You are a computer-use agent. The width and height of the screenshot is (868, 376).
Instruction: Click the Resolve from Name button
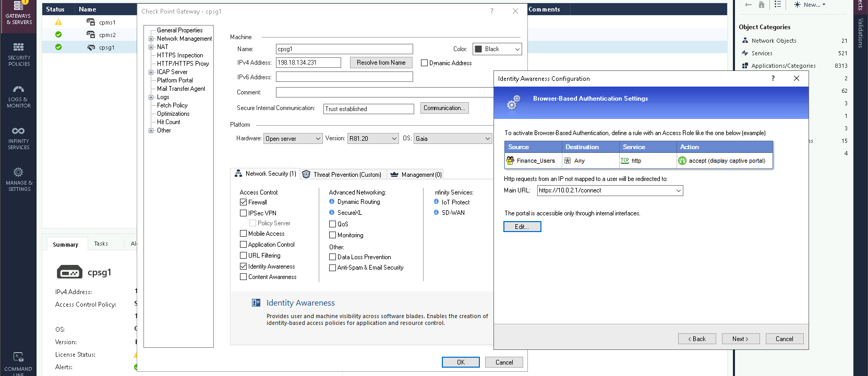tap(381, 63)
